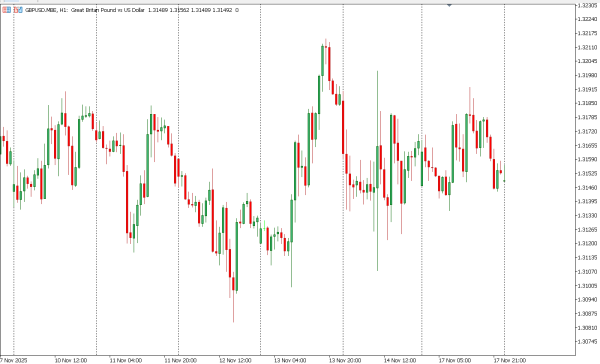
Task: Open the One Click Trading panel icon
Action: [x=7, y=10]
